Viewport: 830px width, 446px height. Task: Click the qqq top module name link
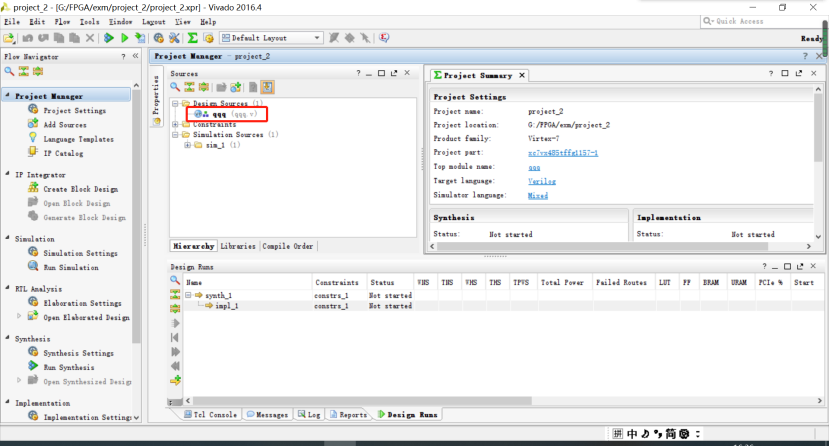click(534, 167)
